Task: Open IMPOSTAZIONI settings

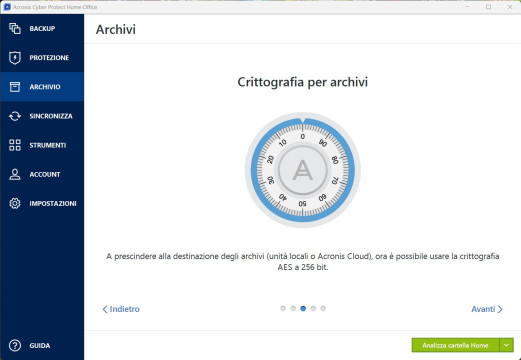Action: point(42,203)
